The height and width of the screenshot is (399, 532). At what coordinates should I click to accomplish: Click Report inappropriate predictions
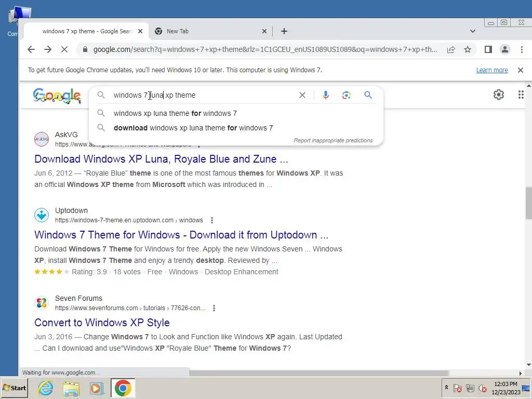coord(333,140)
